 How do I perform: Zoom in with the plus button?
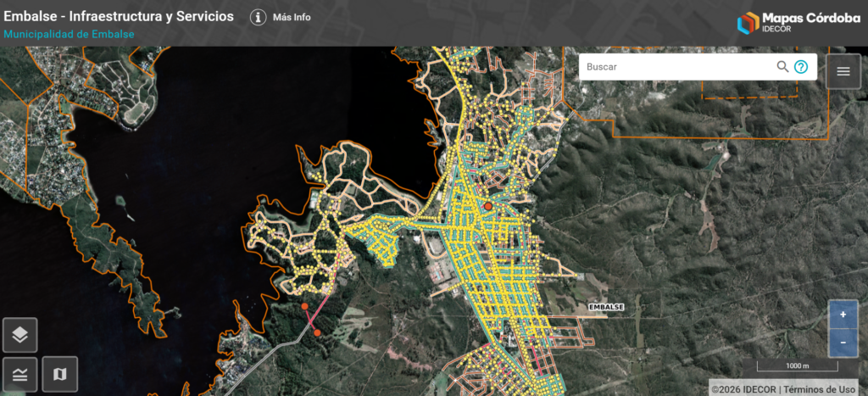pos(843,315)
